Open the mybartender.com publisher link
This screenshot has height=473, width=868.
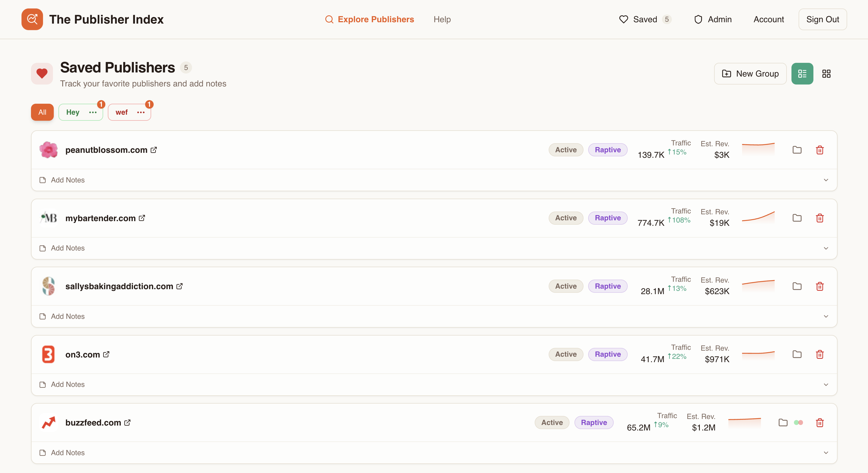(100, 218)
